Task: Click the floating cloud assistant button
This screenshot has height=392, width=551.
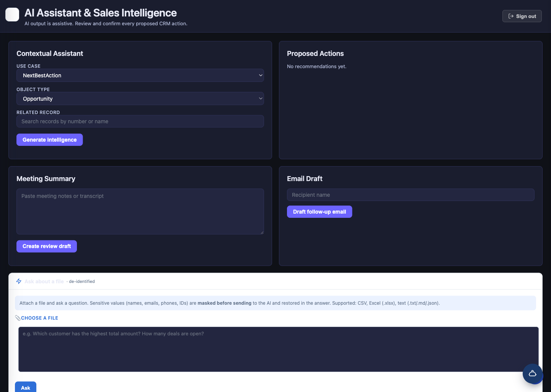Action: click(x=533, y=374)
